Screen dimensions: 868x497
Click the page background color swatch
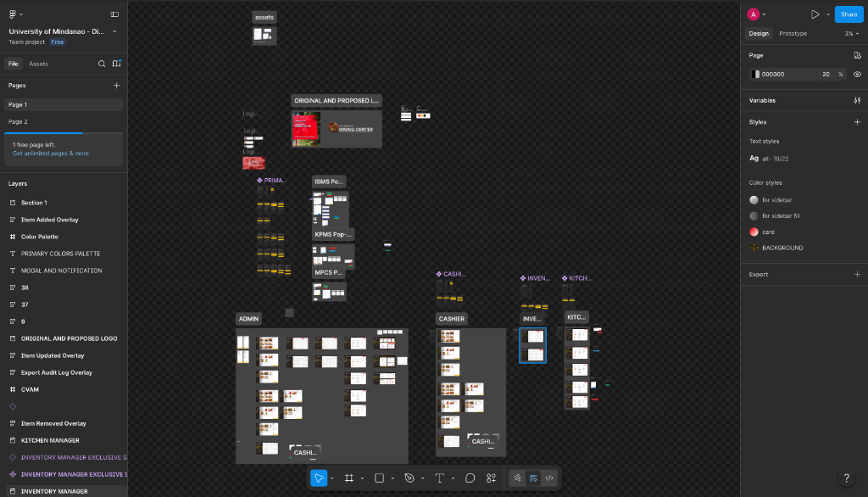[x=756, y=75]
